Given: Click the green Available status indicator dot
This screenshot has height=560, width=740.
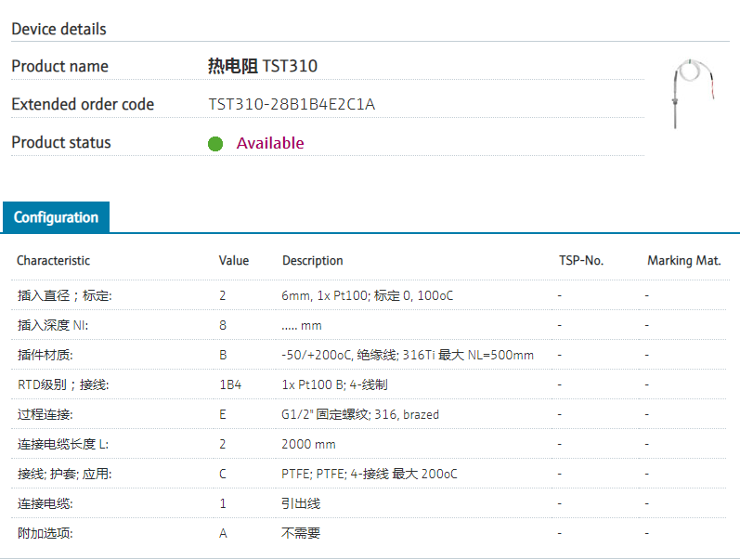Looking at the screenshot, I should 215,144.
